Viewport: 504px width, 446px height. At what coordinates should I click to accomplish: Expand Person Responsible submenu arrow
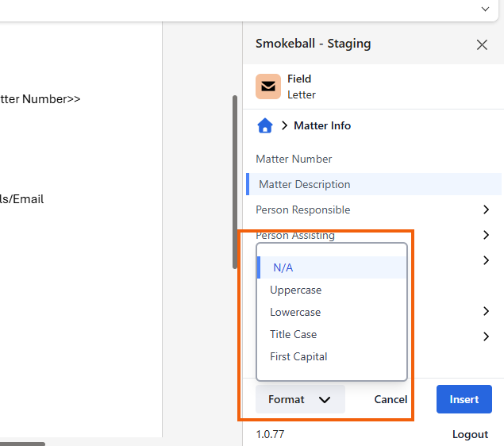[x=486, y=210]
